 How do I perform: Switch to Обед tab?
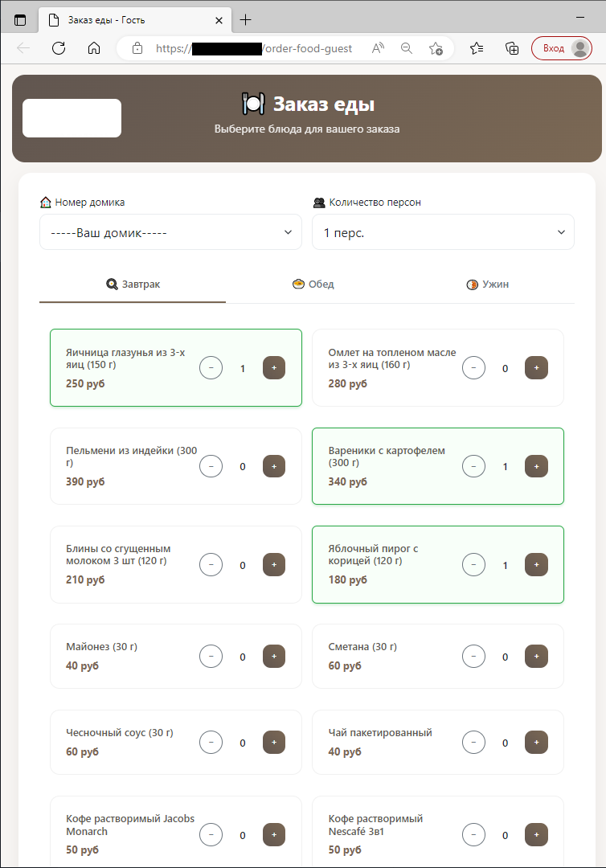tap(313, 285)
